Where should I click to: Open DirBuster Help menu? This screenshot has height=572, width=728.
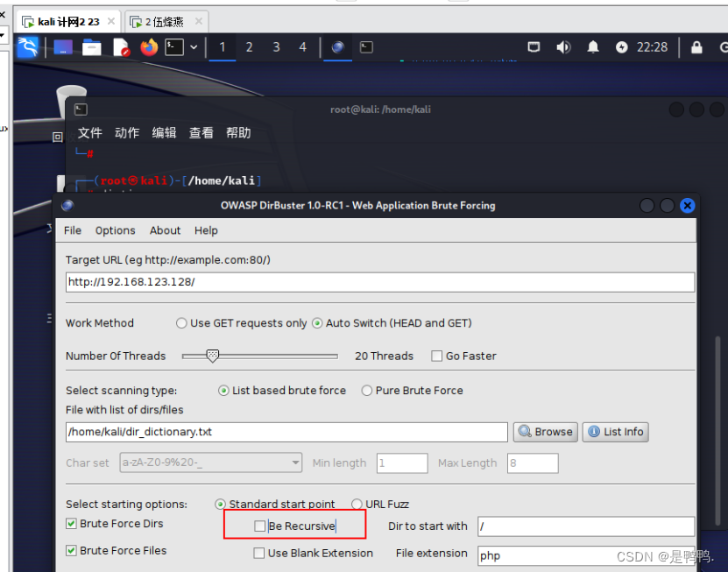(206, 230)
